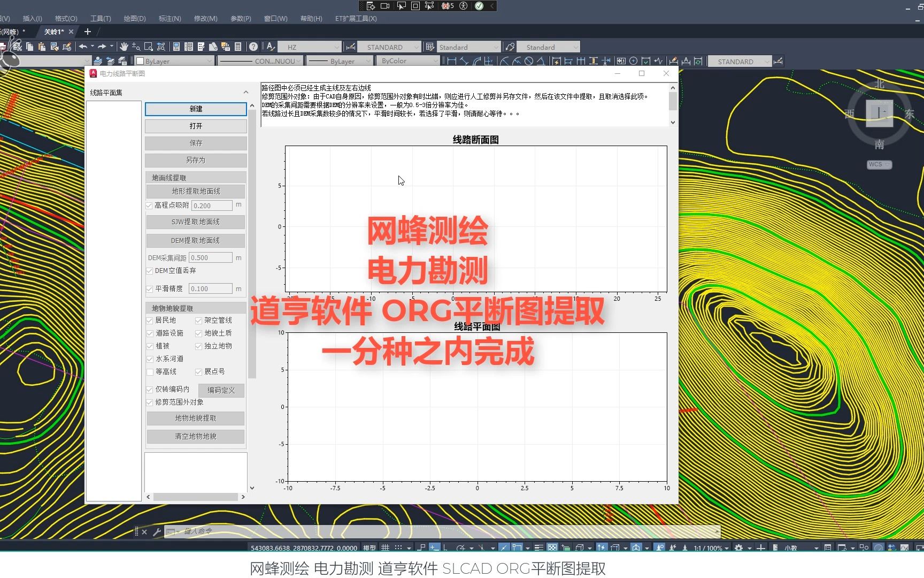The image size is (924, 578).
Task: Enable the 等高线 checkbox
Action: point(150,371)
